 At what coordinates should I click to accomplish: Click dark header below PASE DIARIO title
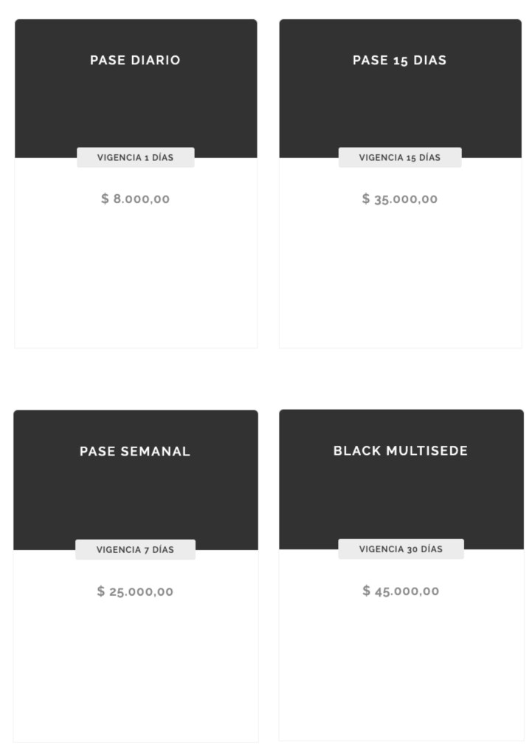(136, 107)
